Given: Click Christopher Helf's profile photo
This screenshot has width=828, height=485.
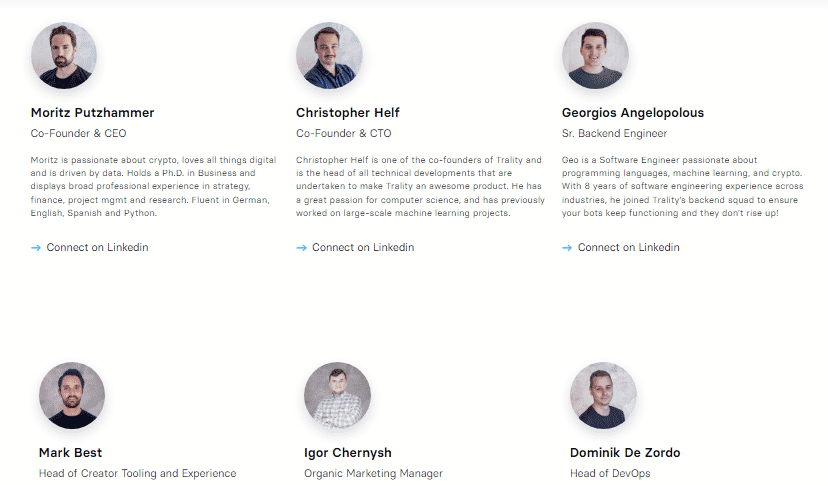Looking at the screenshot, I should coord(330,55).
